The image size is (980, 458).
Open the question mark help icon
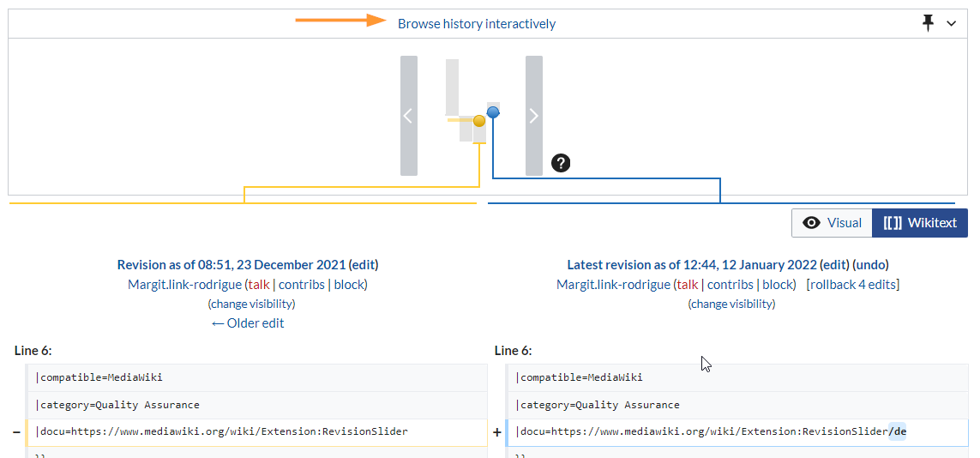pos(561,162)
